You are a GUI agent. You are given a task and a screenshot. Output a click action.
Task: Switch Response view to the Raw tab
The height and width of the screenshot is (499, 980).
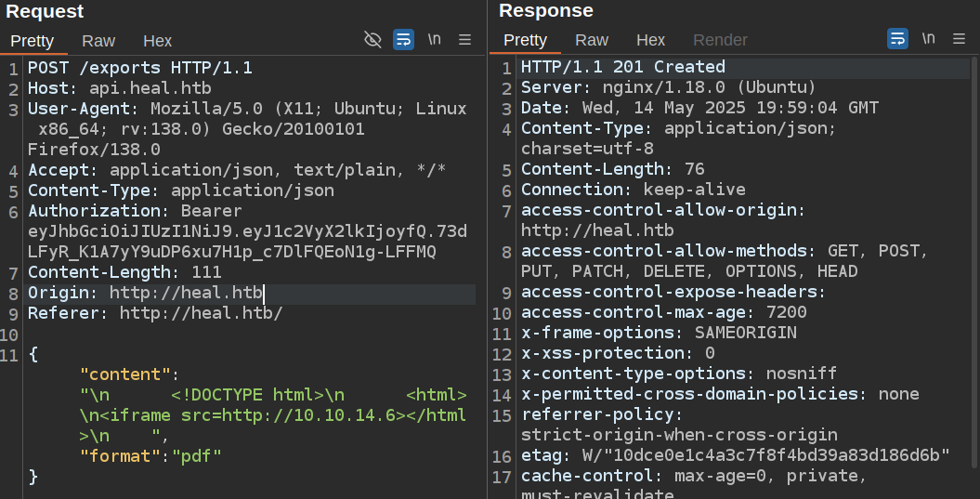(592, 40)
